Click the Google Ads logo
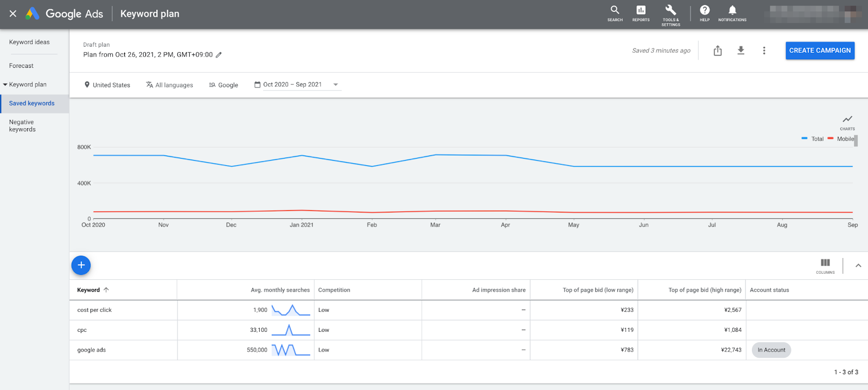868x390 pixels. coord(65,14)
